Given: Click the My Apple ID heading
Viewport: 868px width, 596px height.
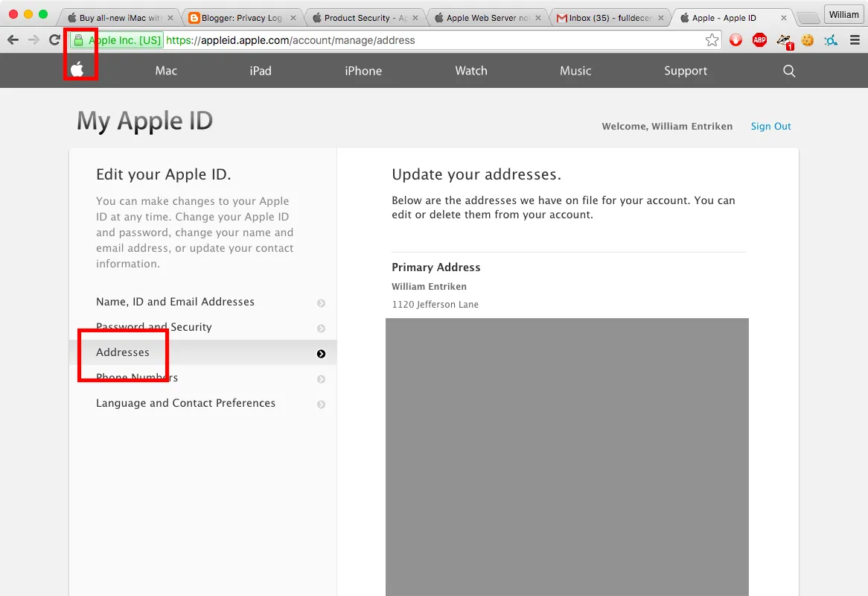Looking at the screenshot, I should click(x=144, y=121).
